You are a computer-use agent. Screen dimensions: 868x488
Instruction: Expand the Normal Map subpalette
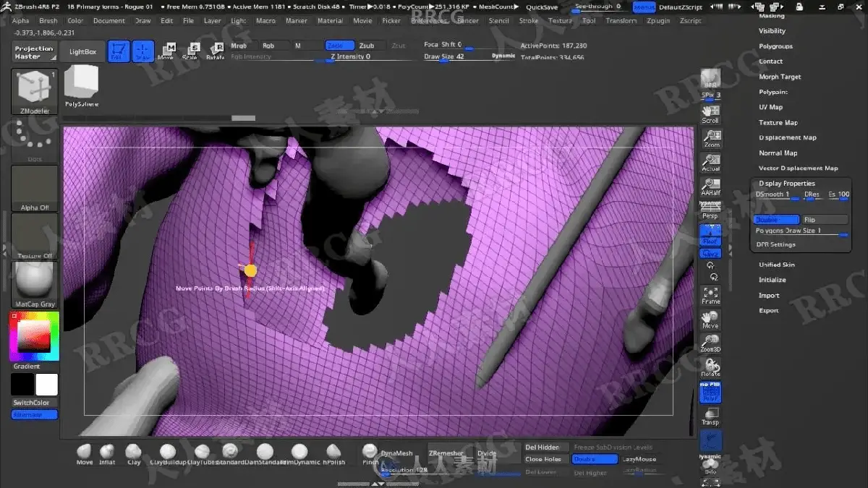coord(778,153)
